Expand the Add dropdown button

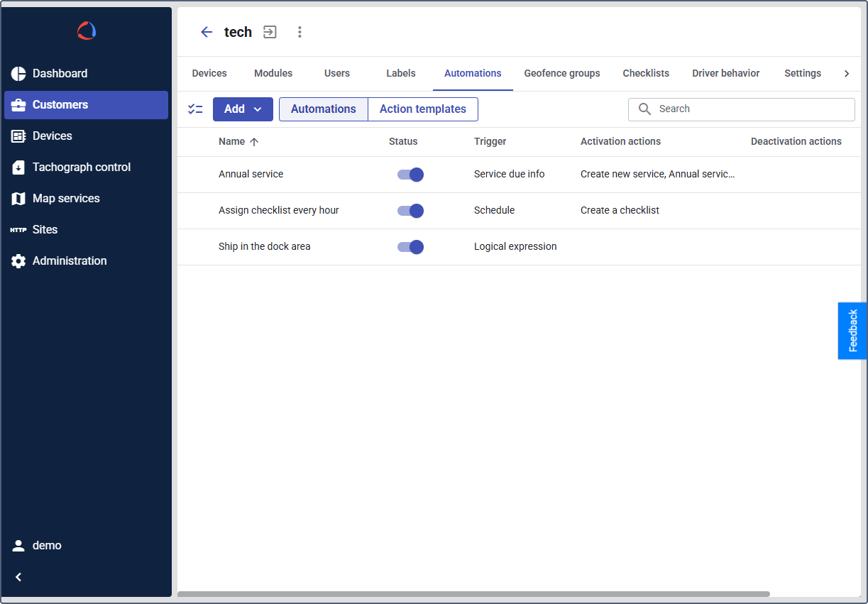pos(243,109)
